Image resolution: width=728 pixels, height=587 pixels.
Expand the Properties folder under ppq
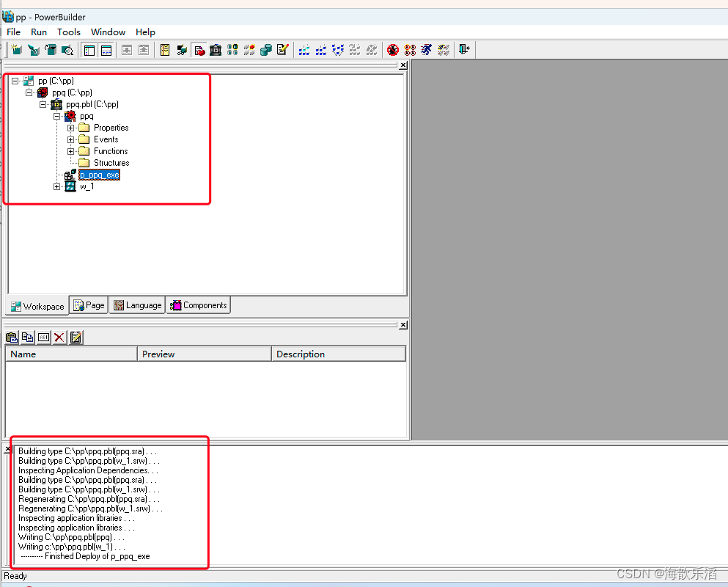tap(70, 127)
